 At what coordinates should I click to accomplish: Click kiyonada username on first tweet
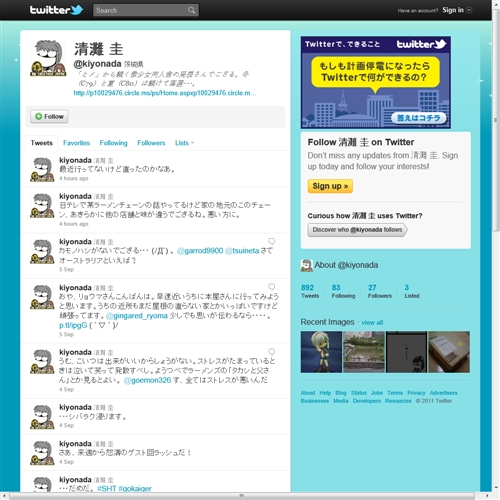(75, 160)
